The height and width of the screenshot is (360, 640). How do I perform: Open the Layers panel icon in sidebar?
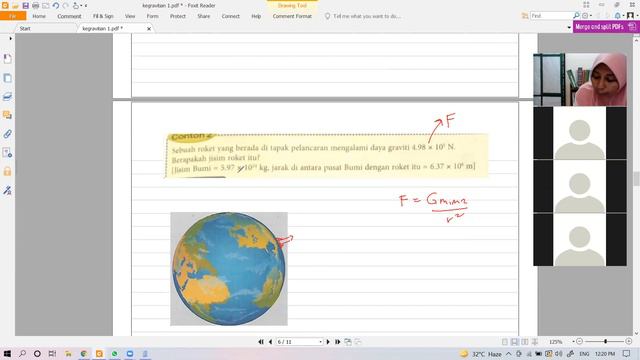tap(7, 97)
